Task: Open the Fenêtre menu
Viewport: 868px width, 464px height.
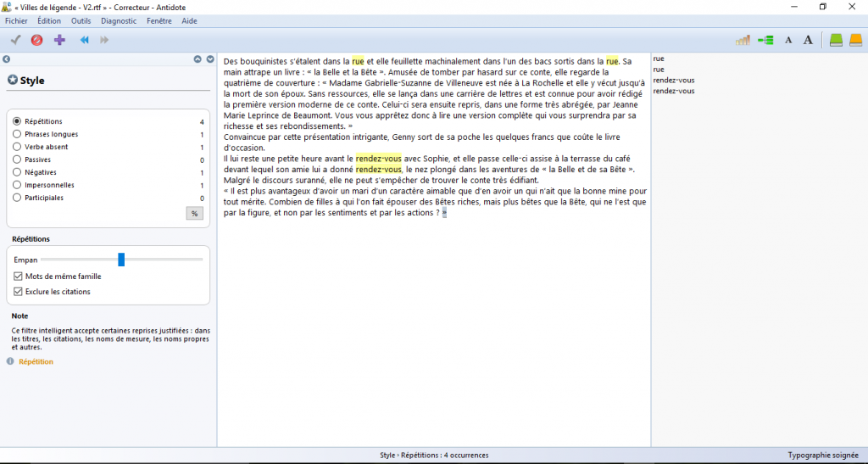Action: (x=159, y=21)
